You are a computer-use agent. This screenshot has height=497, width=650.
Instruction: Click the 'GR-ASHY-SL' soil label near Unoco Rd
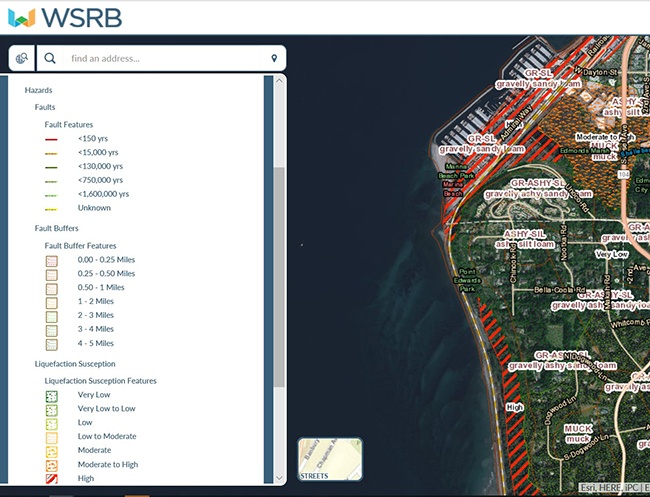[x=538, y=188]
